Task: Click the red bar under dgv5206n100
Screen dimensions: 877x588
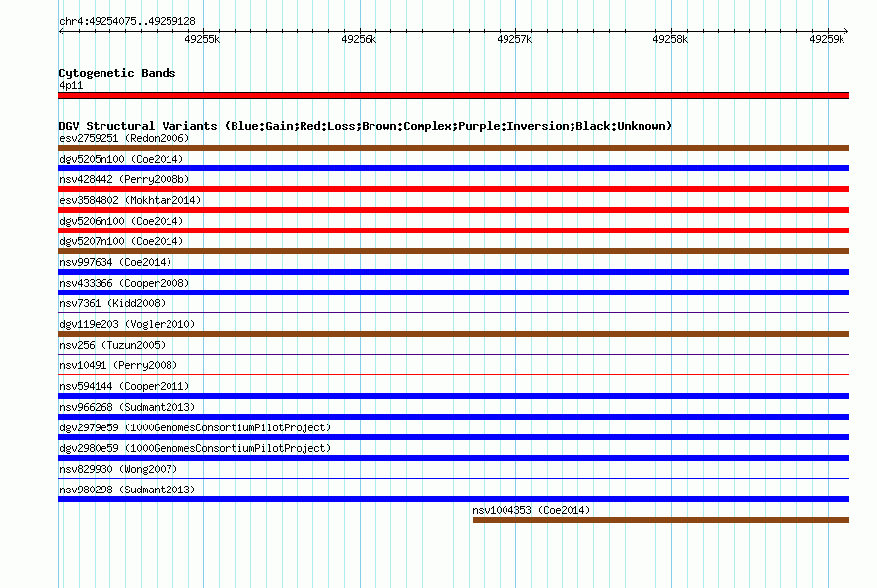Action: [x=453, y=230]
